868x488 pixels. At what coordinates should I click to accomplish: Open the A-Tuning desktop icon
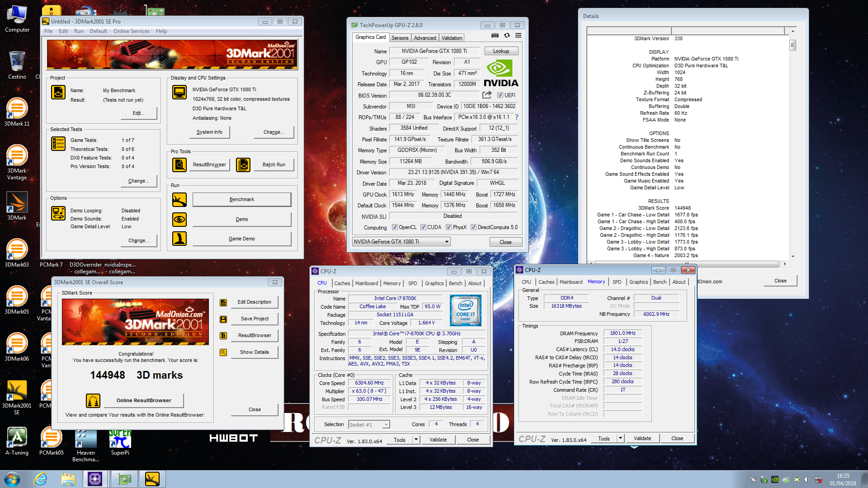pyautogui.click(x=17, y=442)
